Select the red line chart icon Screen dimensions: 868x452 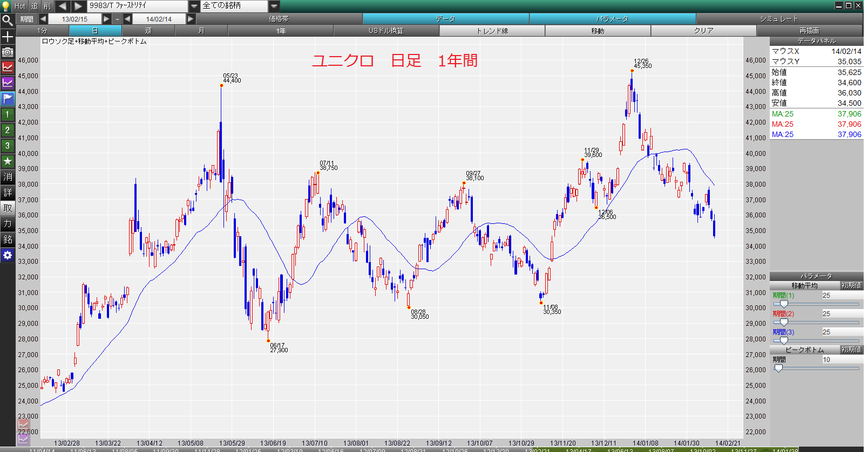8,67
